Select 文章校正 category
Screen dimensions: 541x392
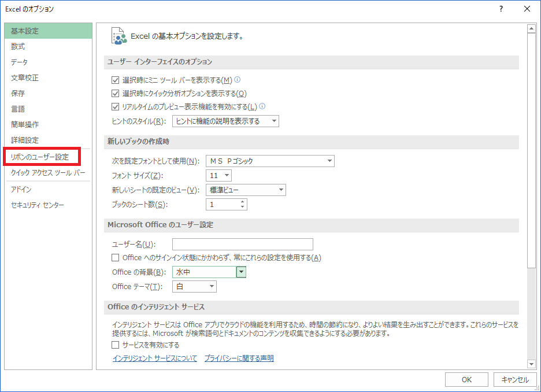(49, 78)
